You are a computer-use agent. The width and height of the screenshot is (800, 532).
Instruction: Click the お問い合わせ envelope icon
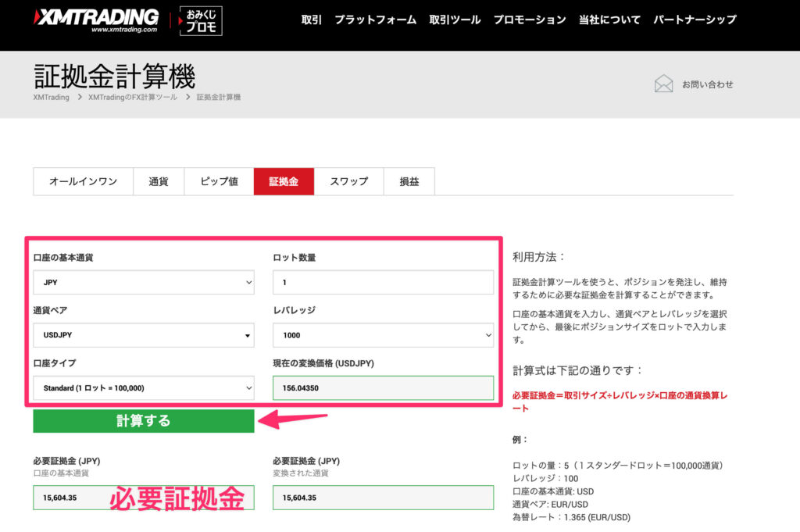click(665, 82)
